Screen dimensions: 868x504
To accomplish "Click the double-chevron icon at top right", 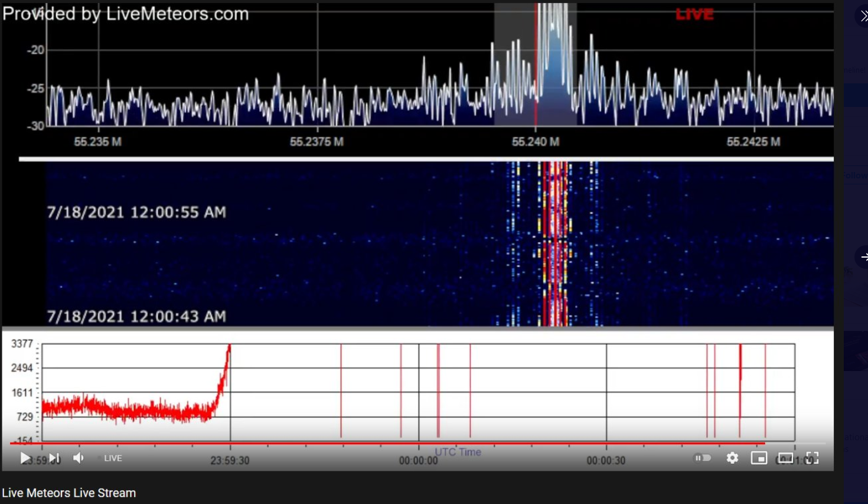I will pyautogui.click(x=863, y=16).
